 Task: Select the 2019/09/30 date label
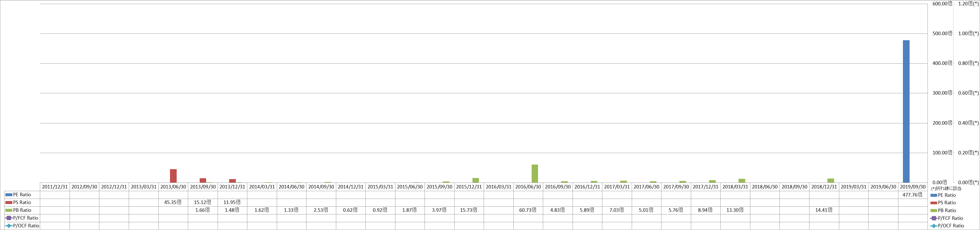click(913, 187)
